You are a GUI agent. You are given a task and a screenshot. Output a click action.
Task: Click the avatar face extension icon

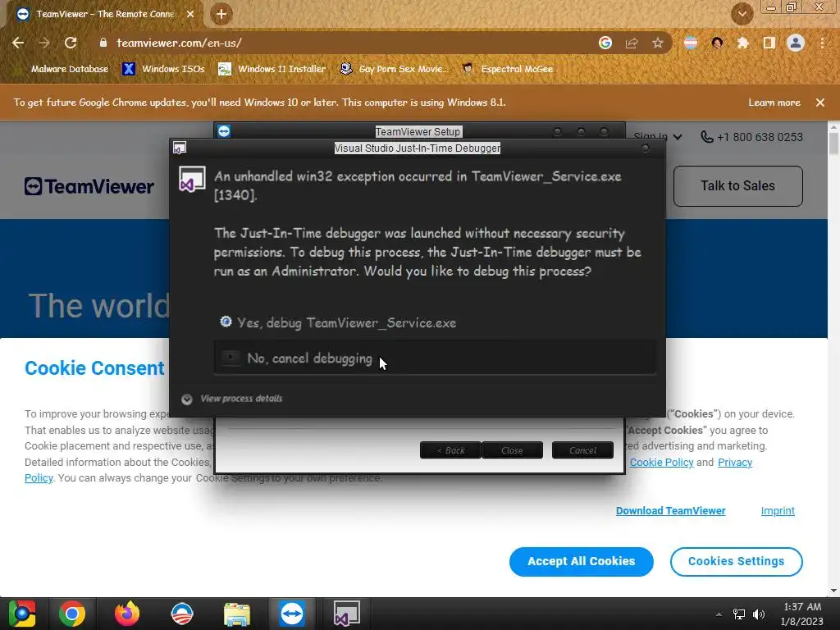tap(717, 43)
